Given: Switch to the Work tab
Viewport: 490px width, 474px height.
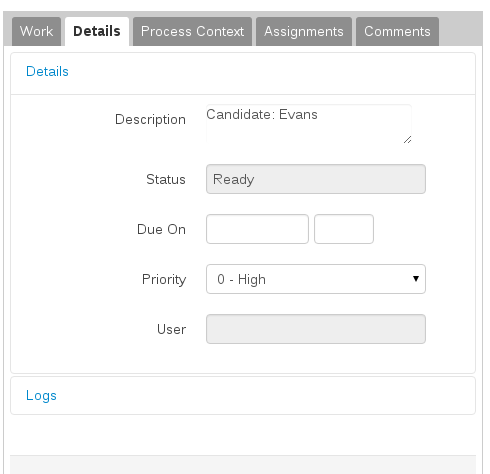Looking at the screenshot, I should pyautogui.click(x=36, y=31).
